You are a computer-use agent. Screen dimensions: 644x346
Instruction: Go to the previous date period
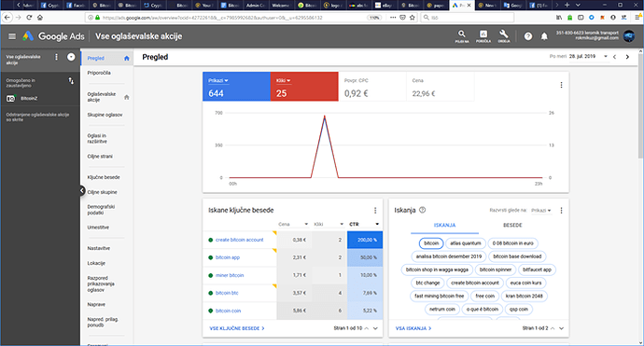pos(614,57)
